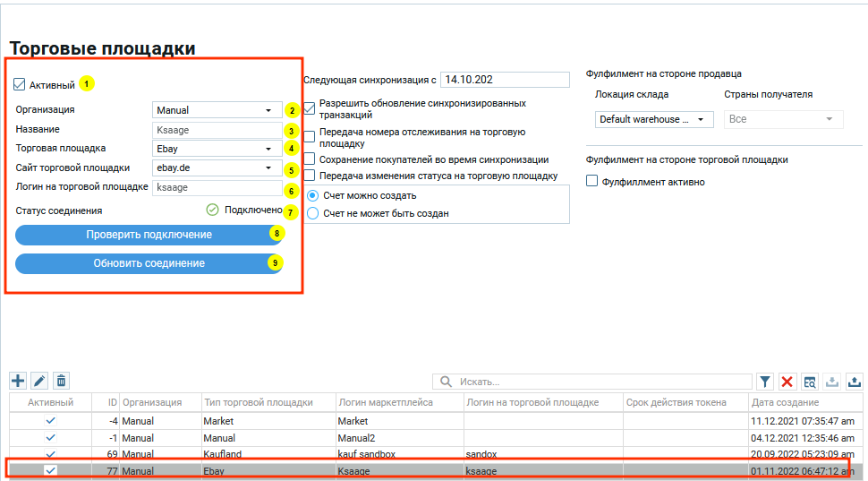Click the download import icon

coord(832,382)
